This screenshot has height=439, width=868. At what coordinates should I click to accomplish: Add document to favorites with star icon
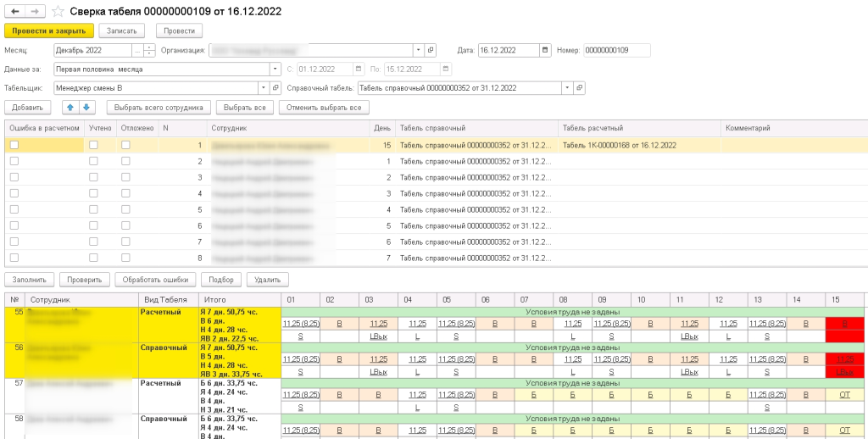(x=58, y=12)
